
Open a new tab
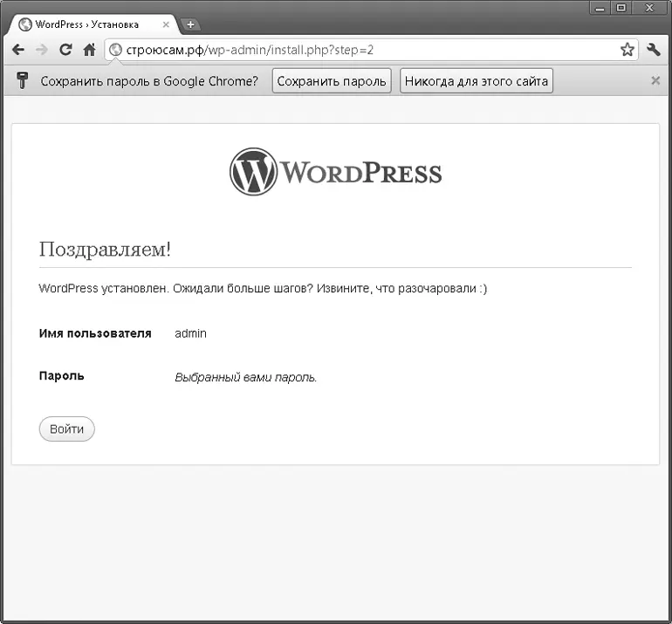tap(190, 24)
